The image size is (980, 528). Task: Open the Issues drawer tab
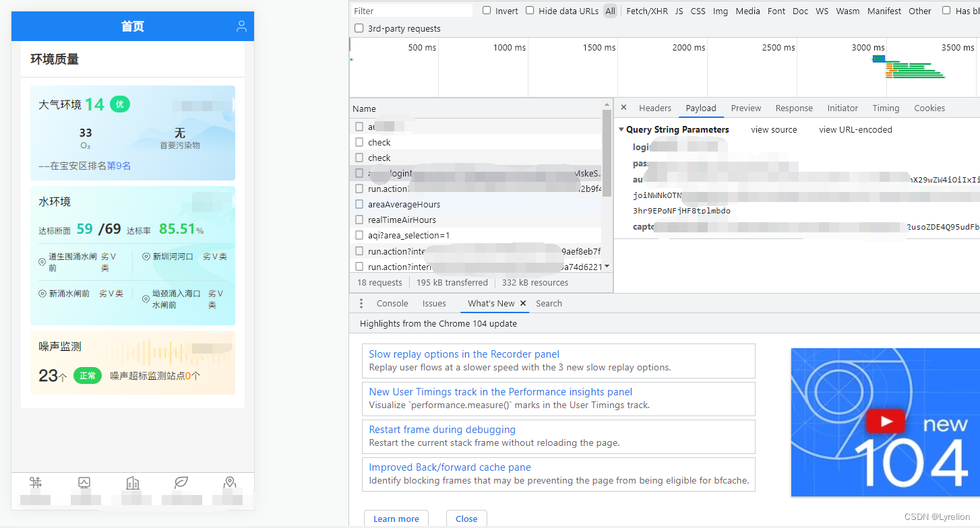pos(434,304)
